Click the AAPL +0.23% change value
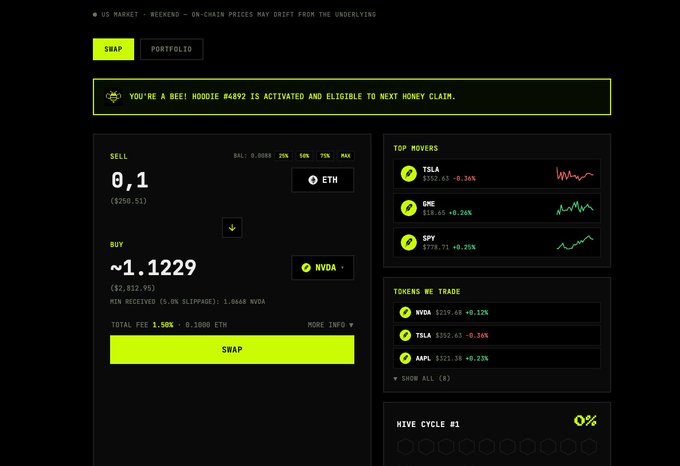The width and height of the screenshot is (680, 466). click(477, 358)
